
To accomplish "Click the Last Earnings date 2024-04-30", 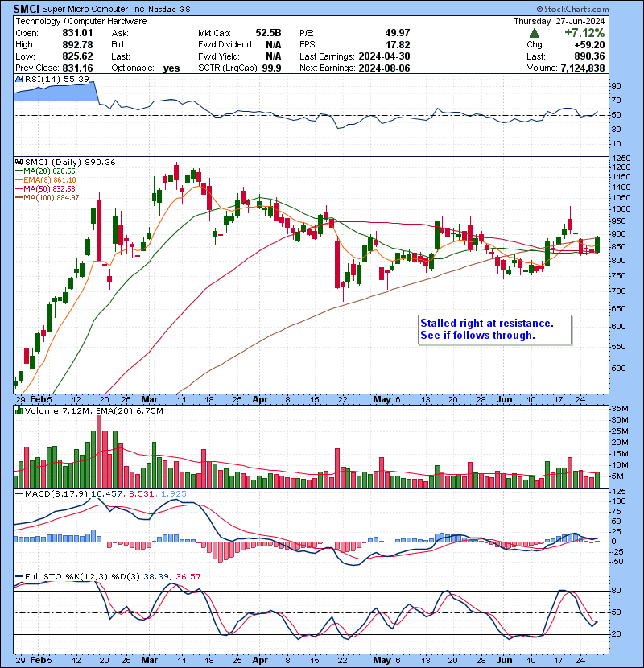I will 385,56.
